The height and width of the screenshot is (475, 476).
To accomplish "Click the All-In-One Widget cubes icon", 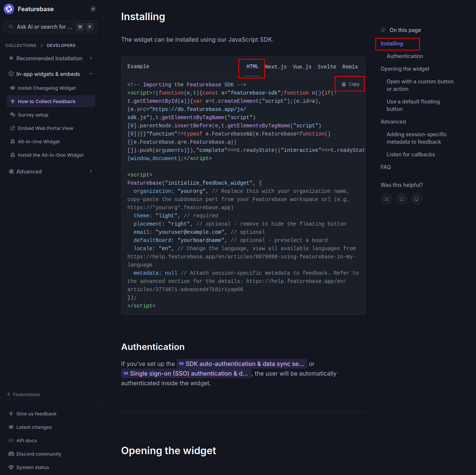I will (x=13, y=142).
